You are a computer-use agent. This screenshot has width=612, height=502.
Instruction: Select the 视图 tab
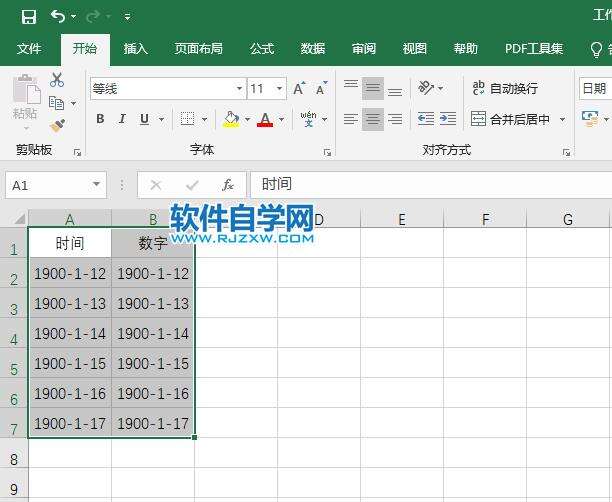point(415,49)
